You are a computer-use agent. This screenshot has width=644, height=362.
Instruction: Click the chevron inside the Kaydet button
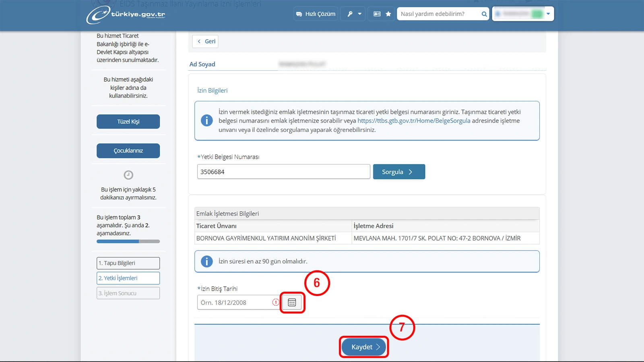point(378,347)
